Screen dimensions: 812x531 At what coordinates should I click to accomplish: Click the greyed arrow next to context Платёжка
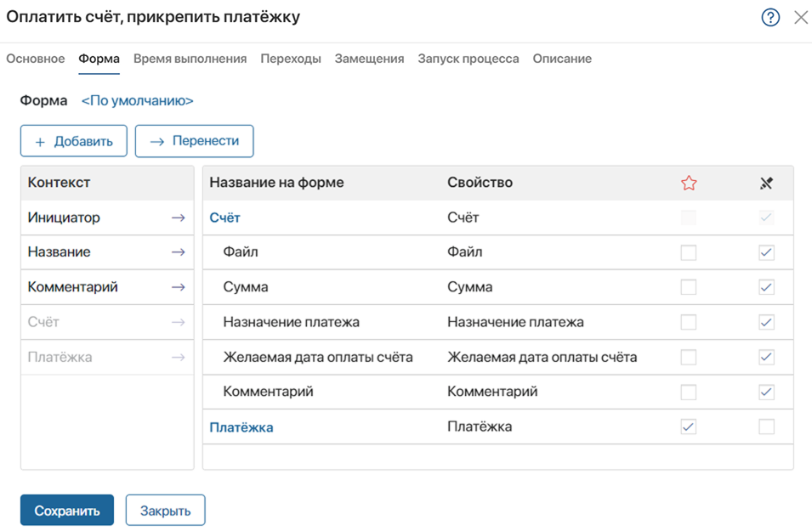click(x=179, y=357)
